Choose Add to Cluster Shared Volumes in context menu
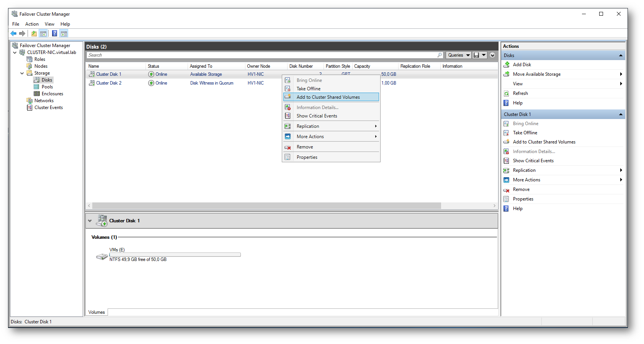This screenshot has width=644, height=344. pyautogui.click(x=328, y=97)
